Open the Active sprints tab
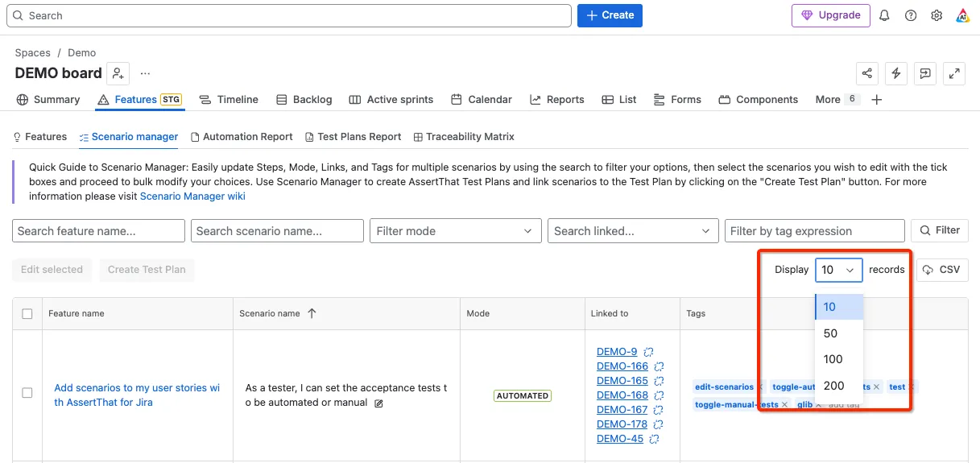Screen dimensions: 980x463 coord(391,100)
